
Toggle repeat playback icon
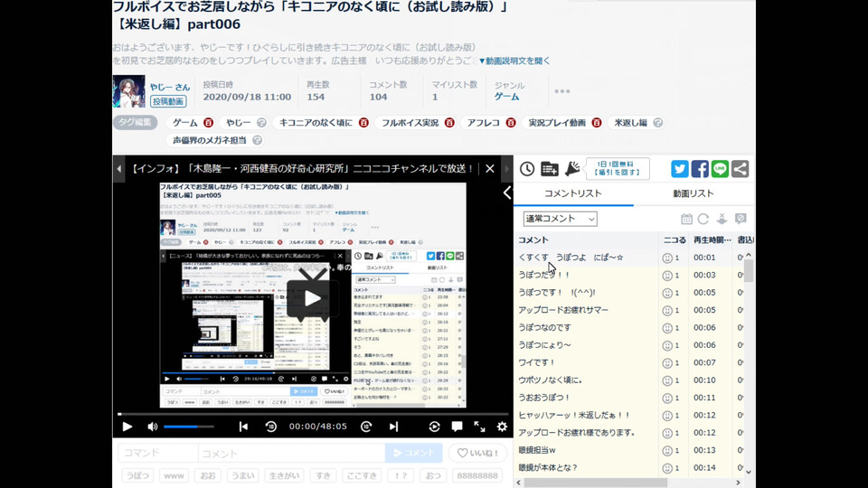click(x=435, y=427)
